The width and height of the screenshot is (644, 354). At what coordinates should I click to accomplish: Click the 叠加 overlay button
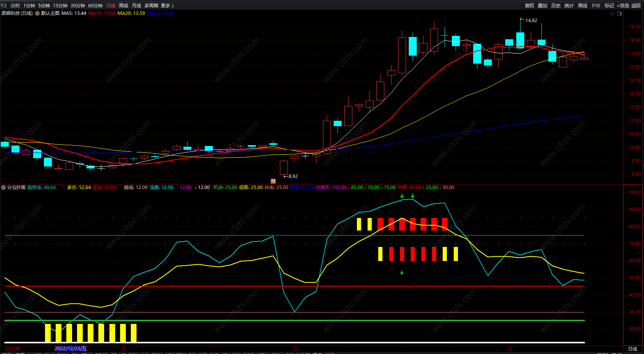(x=543, y=6)
